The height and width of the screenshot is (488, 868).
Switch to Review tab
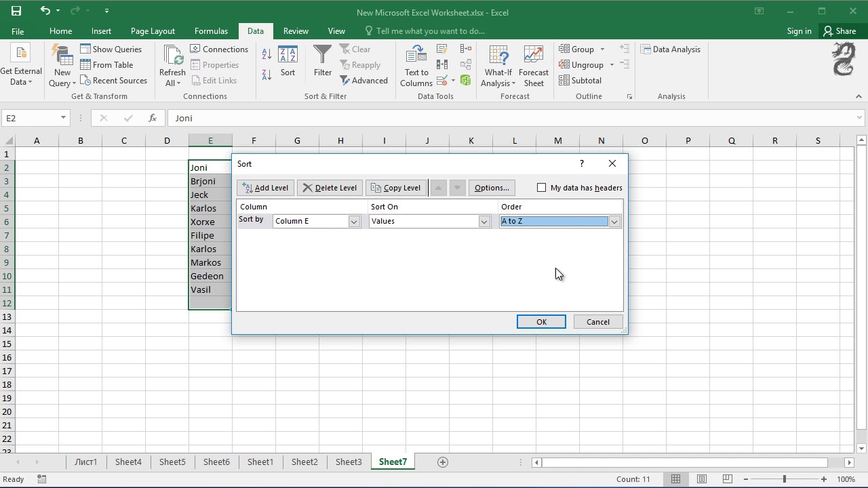tap(296, 30)
